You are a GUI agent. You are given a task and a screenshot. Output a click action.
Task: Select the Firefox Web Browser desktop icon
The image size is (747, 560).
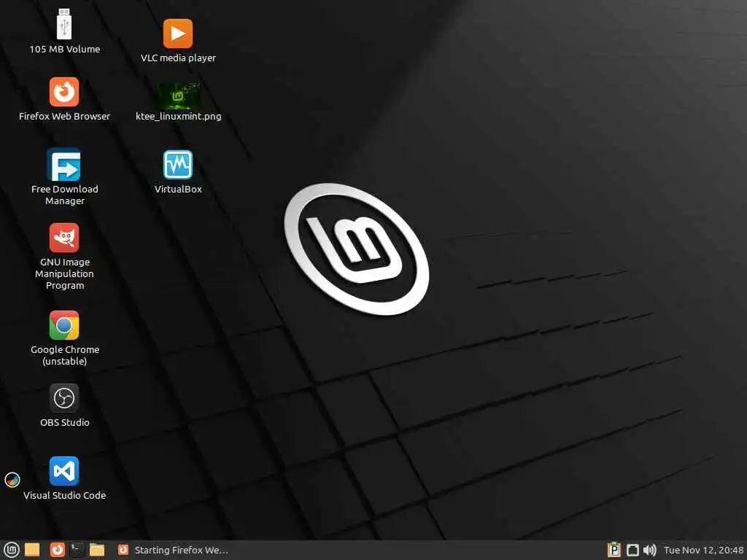pyautogui.click(x=64, y=91)
